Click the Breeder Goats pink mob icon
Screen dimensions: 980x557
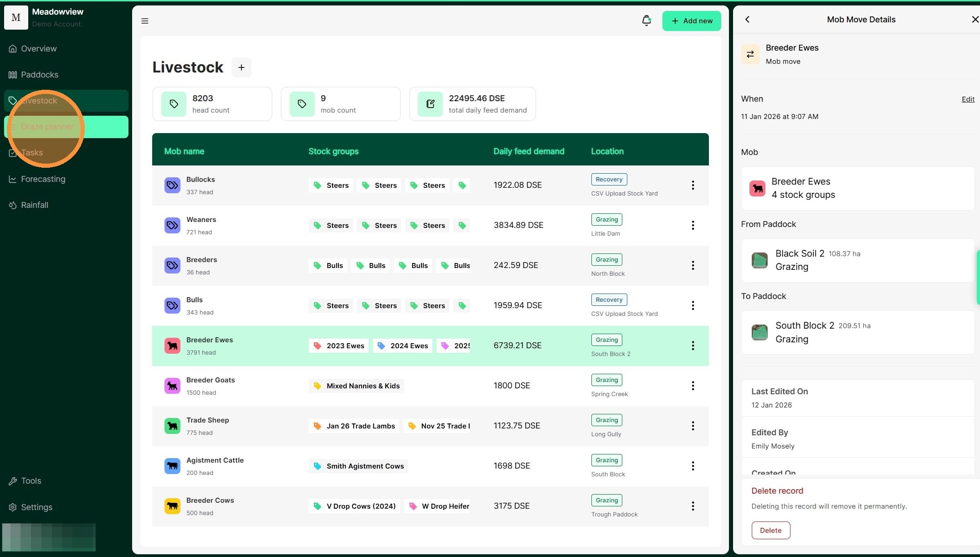tap(172, 386)
